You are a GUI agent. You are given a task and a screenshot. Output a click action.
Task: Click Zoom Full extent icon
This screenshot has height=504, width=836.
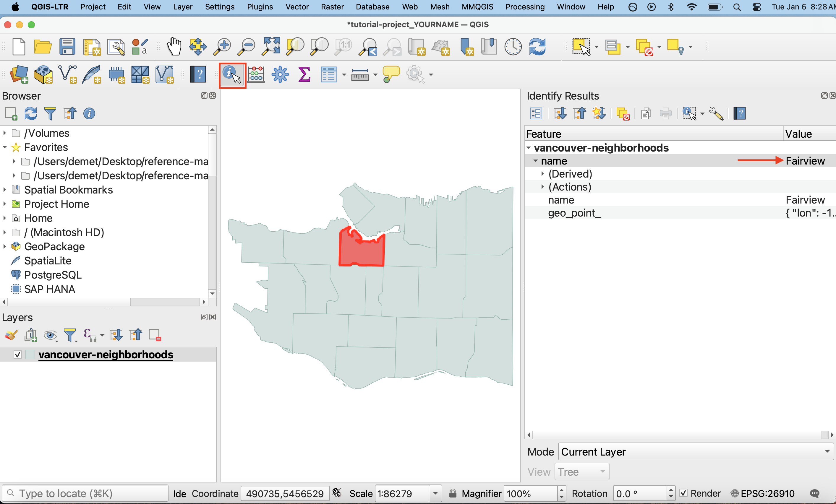[x=271, y=46]
